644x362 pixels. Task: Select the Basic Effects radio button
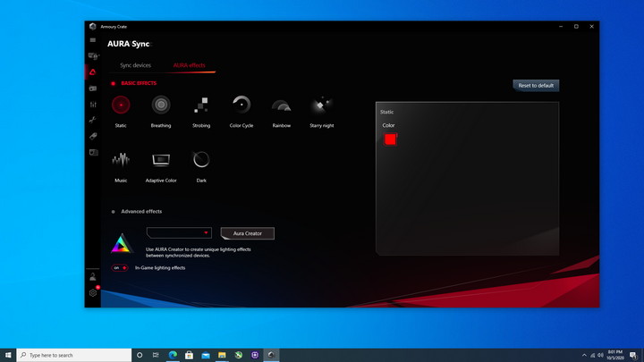tap(113, 83)
